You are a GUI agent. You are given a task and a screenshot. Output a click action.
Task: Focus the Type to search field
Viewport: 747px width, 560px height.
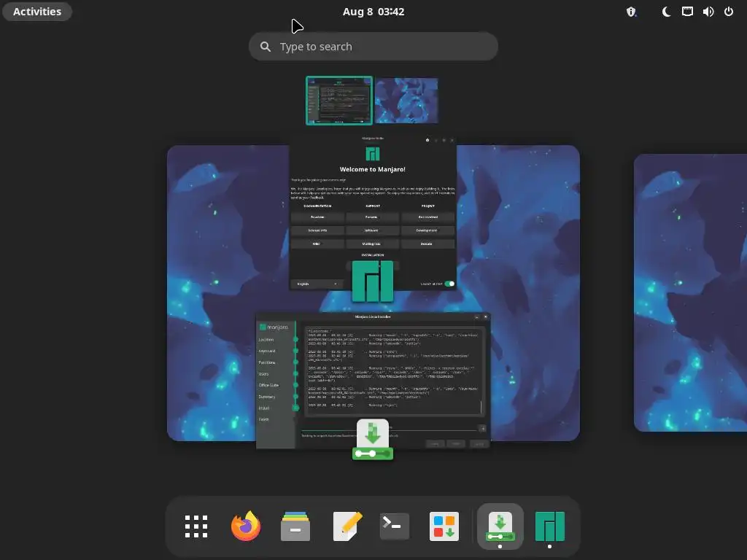click(373, 46)
